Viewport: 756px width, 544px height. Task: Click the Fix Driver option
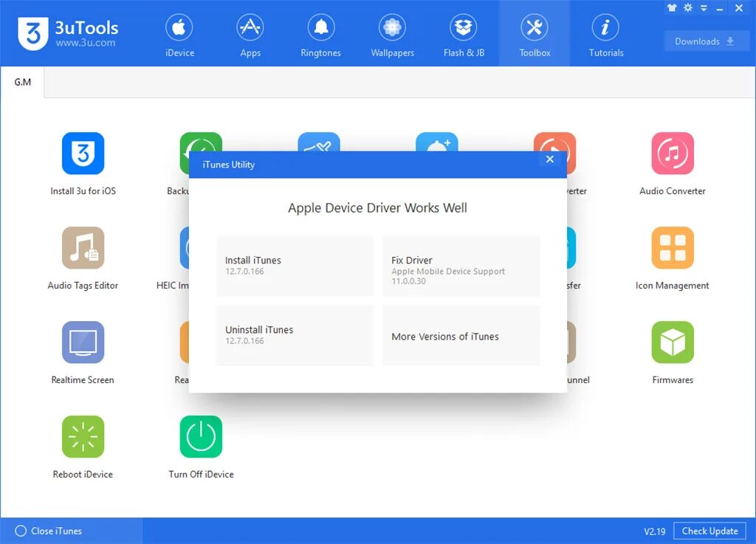461,266
